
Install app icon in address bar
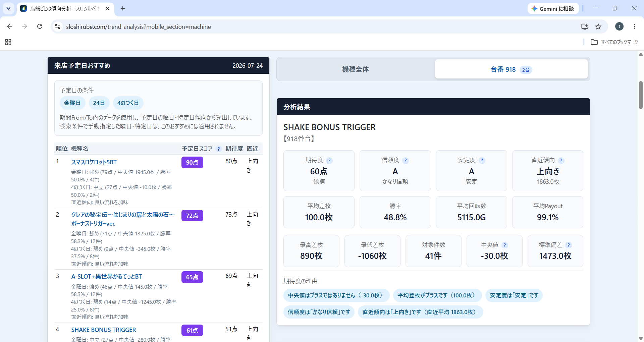(x=585, y=26)
